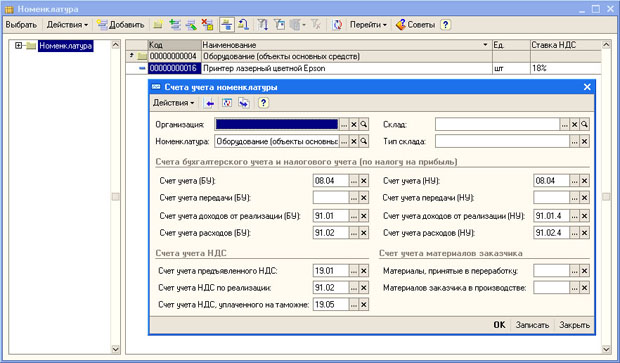
Task: Click the help question mark icon in main toolbar
Action: (446, 25)
